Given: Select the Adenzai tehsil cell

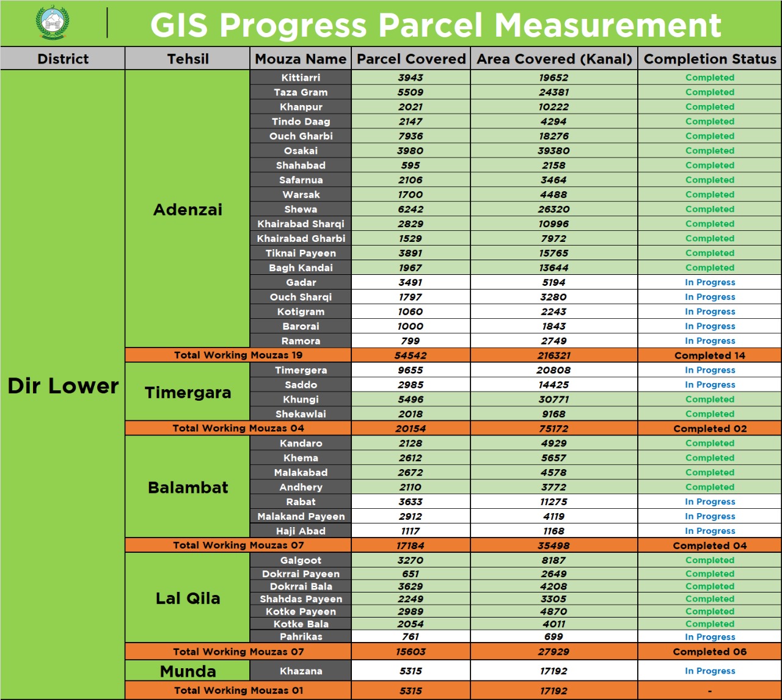Looking at the screenshot, I should pos(188,210).
